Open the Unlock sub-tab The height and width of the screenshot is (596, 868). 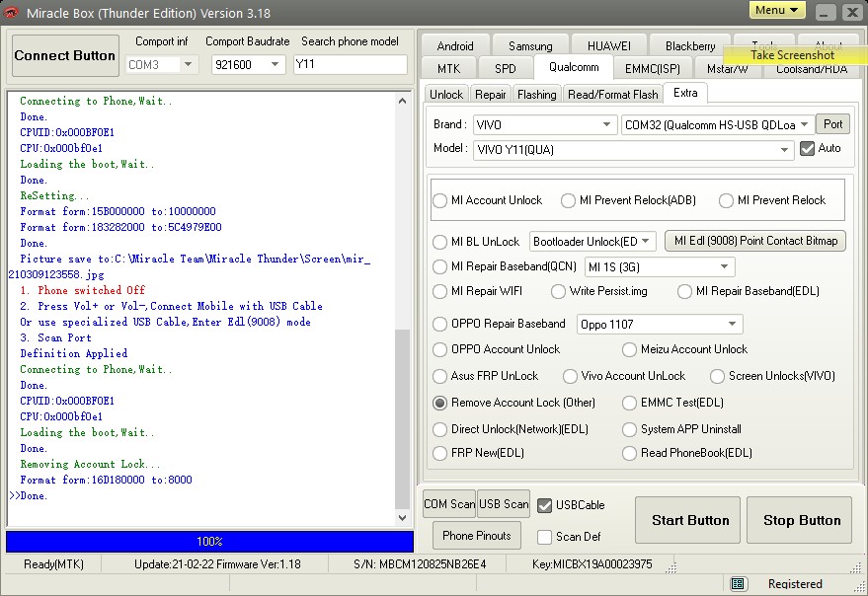(x=446, y=95)
